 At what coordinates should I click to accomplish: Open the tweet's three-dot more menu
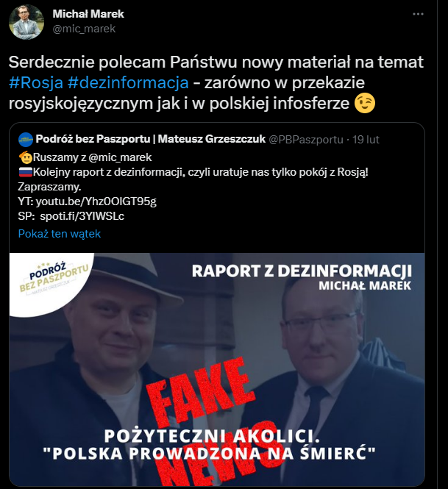pyautogui.click(x=418, y=15)
